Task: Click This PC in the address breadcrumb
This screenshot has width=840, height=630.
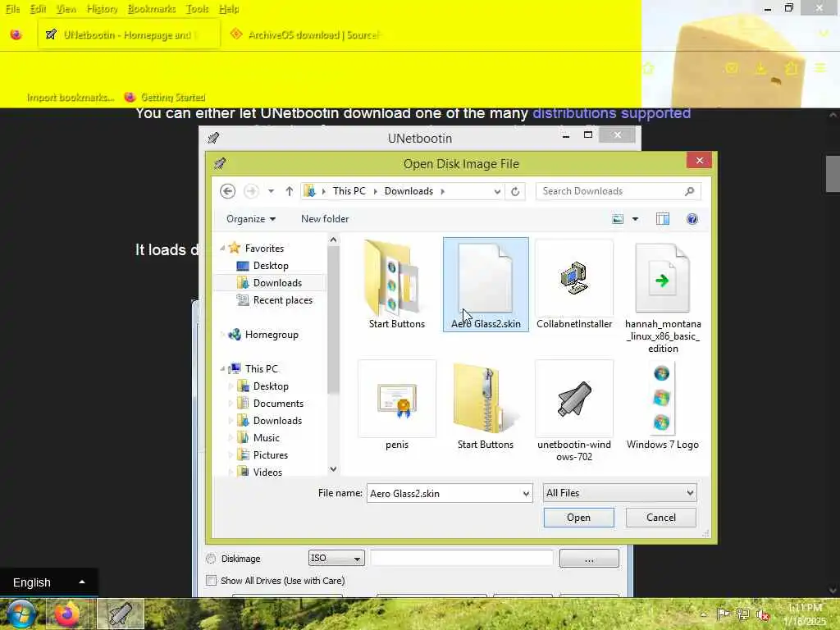Action: (349, 191)
